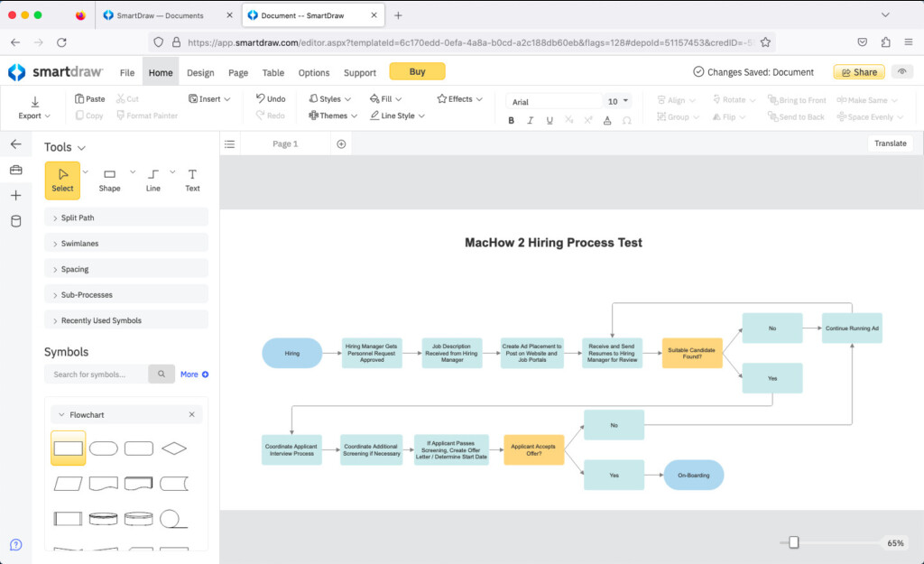924x564 pixels.
Task: Expand Recently Used Symbols section
Action: point(126,320)
